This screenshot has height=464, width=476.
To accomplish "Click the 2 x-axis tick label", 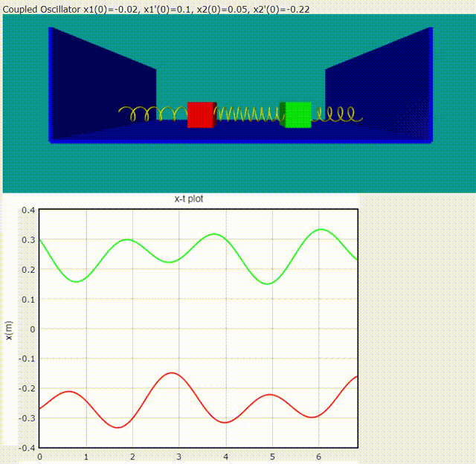I will [132, 457].
